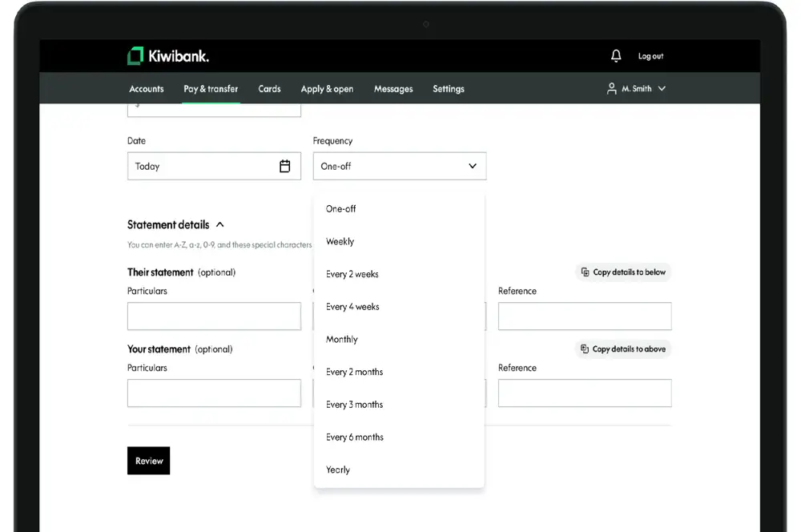Screen dimensions: 801x532
Task: Select Yearly in the frequency list
Action: click(338, 470)
